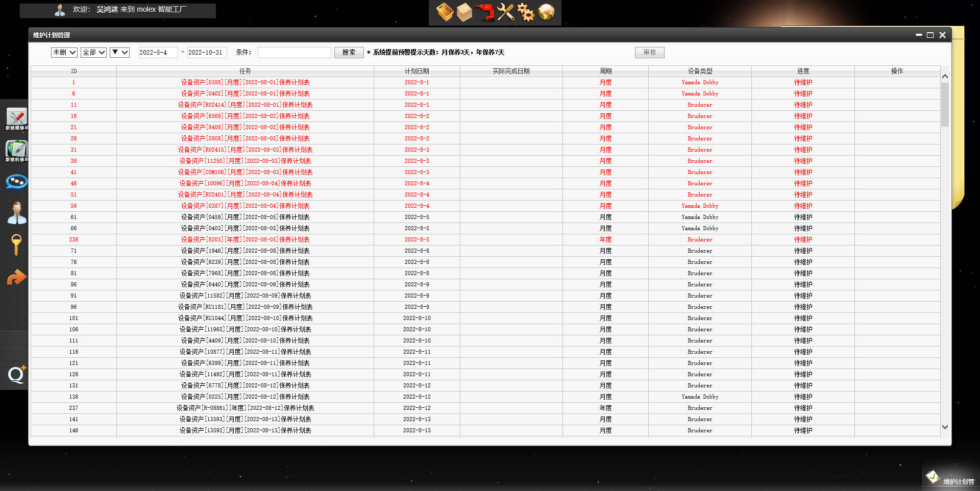Click the 计划日期 column header
The image size is (980, 491).
click(x=416, y=71)
